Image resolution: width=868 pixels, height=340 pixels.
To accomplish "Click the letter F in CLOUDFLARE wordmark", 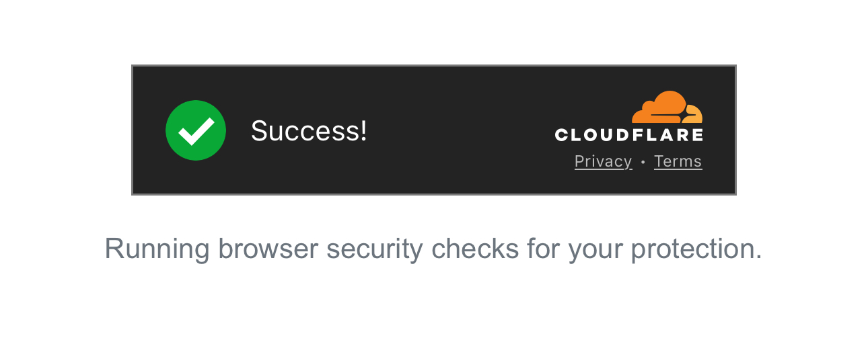I will coord(639,135).
